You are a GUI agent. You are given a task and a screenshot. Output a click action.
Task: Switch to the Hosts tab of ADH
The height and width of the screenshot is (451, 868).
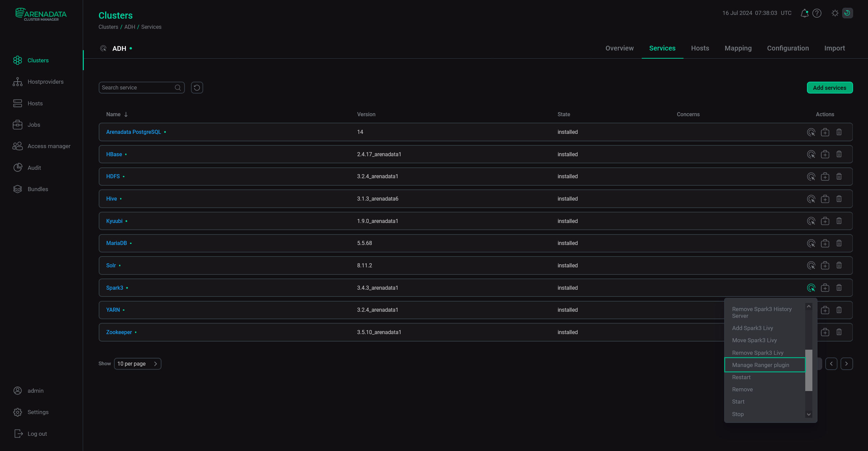[700, 48]
